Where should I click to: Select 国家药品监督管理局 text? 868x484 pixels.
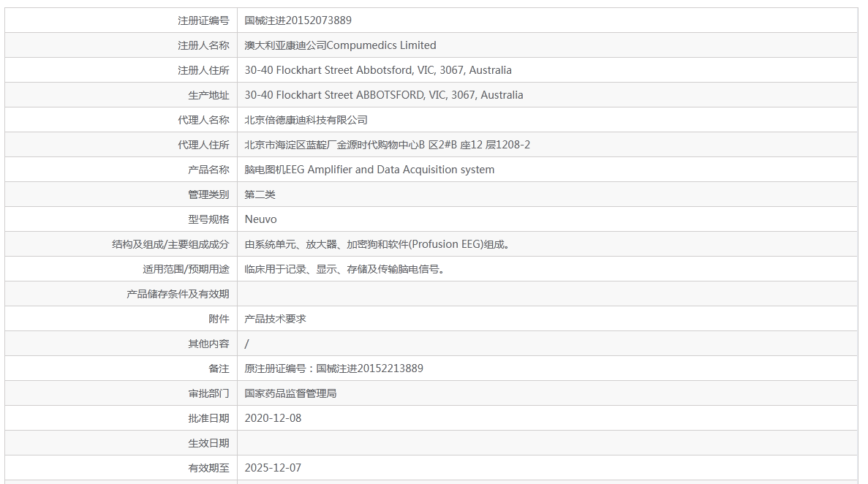coord(290,394)
